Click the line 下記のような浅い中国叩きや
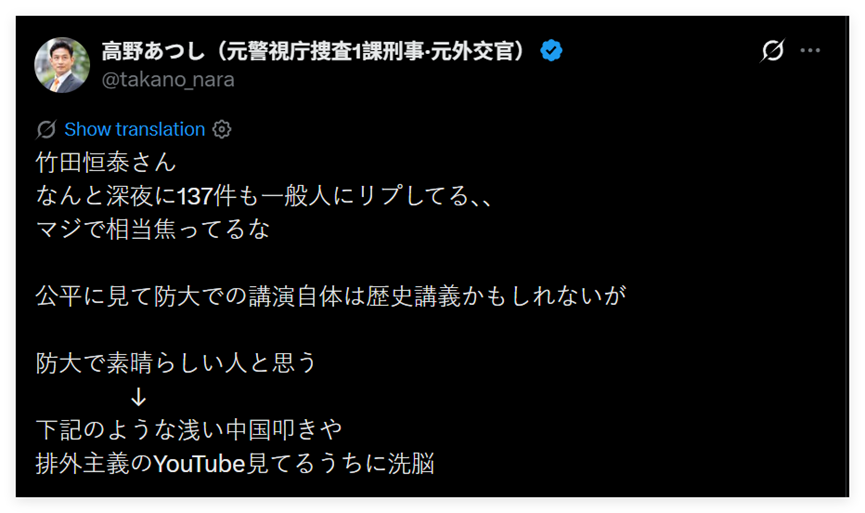Screen dimensions: 865x513 click(x=189, y=430)
